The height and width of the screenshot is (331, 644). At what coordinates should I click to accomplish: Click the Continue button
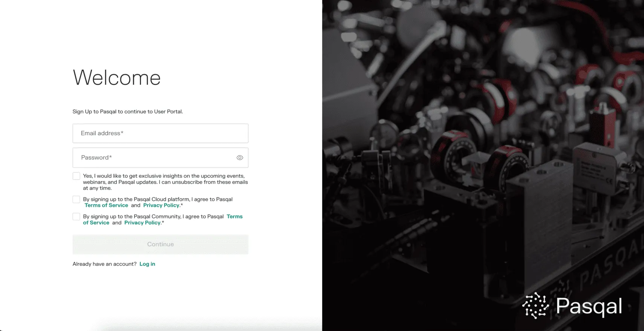161,244
